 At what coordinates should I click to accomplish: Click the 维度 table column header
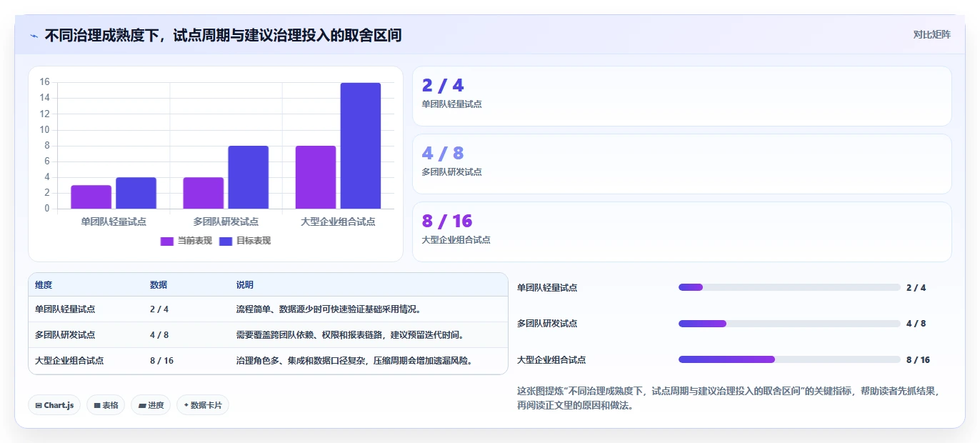click(x=44, y=285)
